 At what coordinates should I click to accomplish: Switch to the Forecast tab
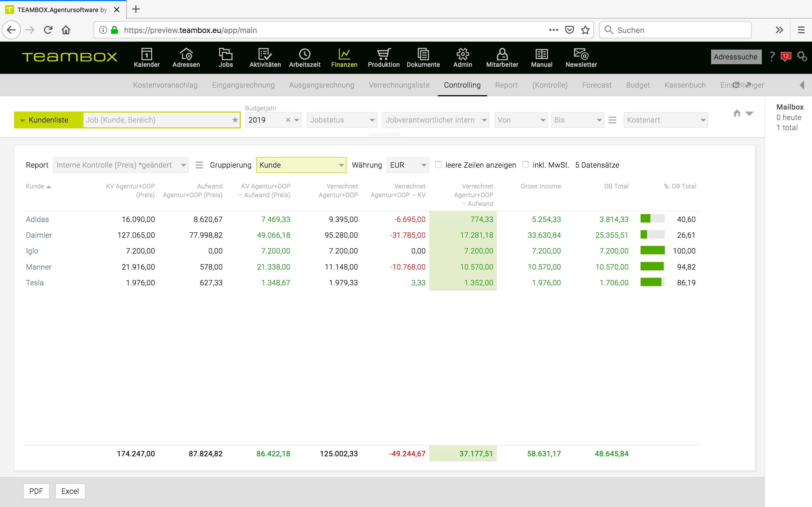coord(597,85)
